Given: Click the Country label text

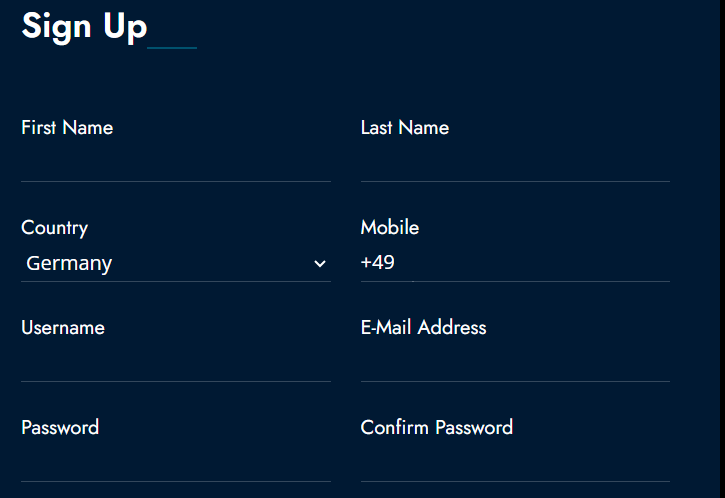Looking at the screenshot, I should [55, 228].
